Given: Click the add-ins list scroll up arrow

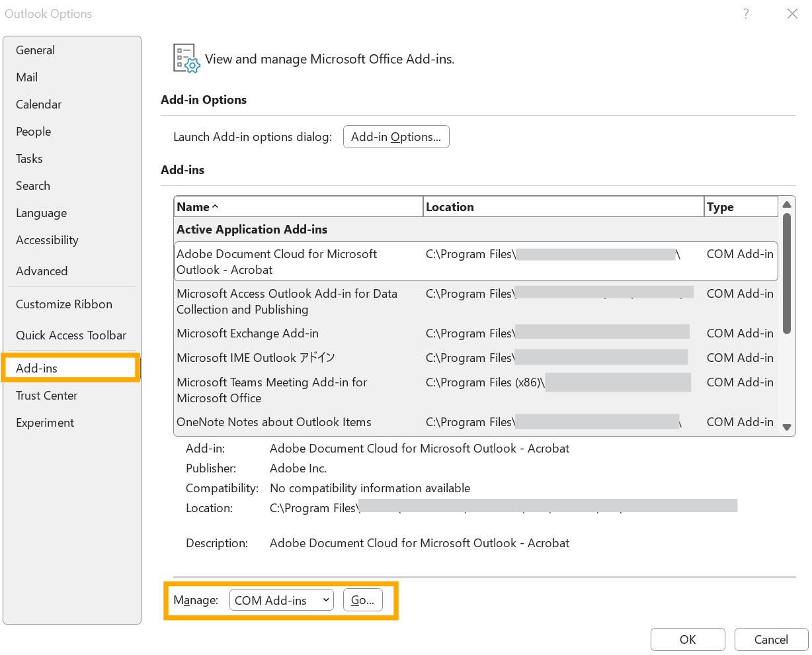Looking at the screenshot, I should coord(787,204).
